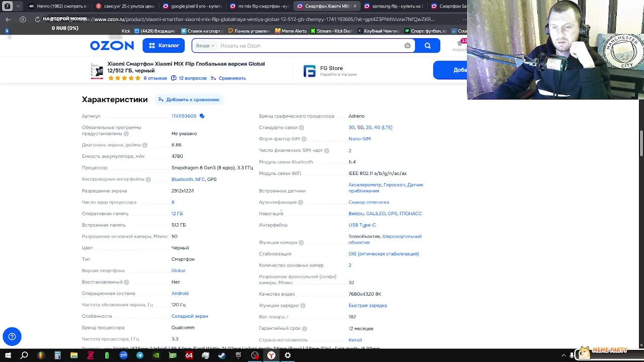This screenshot has width=644, height=362.
Task: Switch to Нечто (1982) смотреть tab
Action: click(x=58, y=6)
